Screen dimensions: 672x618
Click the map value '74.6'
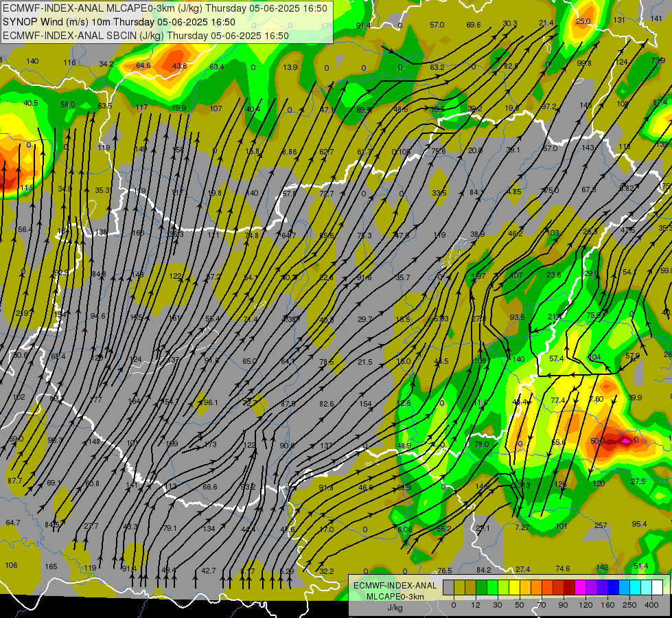[563, 569]
